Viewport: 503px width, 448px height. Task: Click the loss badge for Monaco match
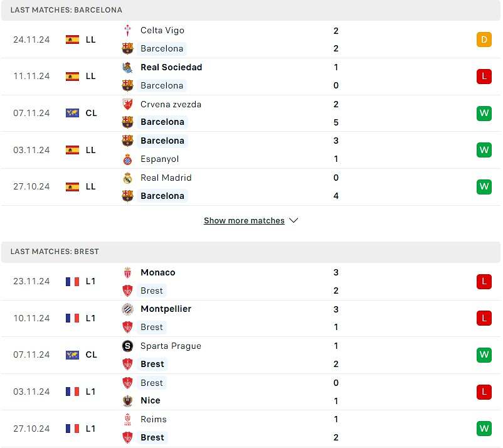click(x=484, y=282)
